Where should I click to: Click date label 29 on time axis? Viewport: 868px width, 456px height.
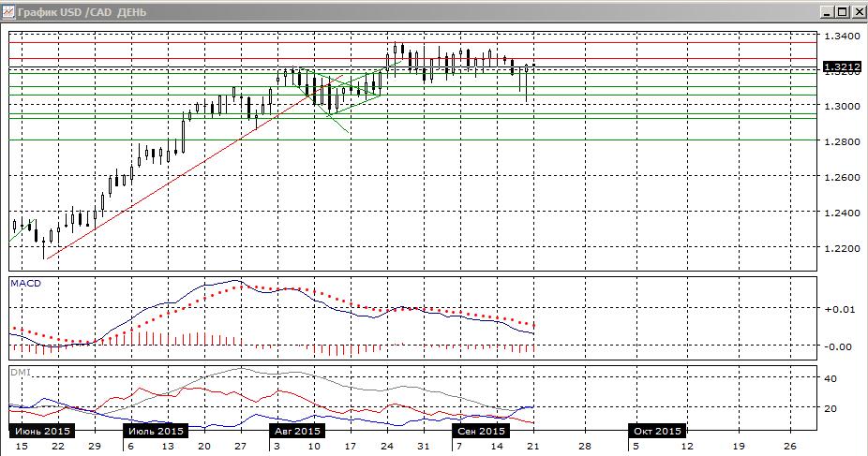[94, 447]
